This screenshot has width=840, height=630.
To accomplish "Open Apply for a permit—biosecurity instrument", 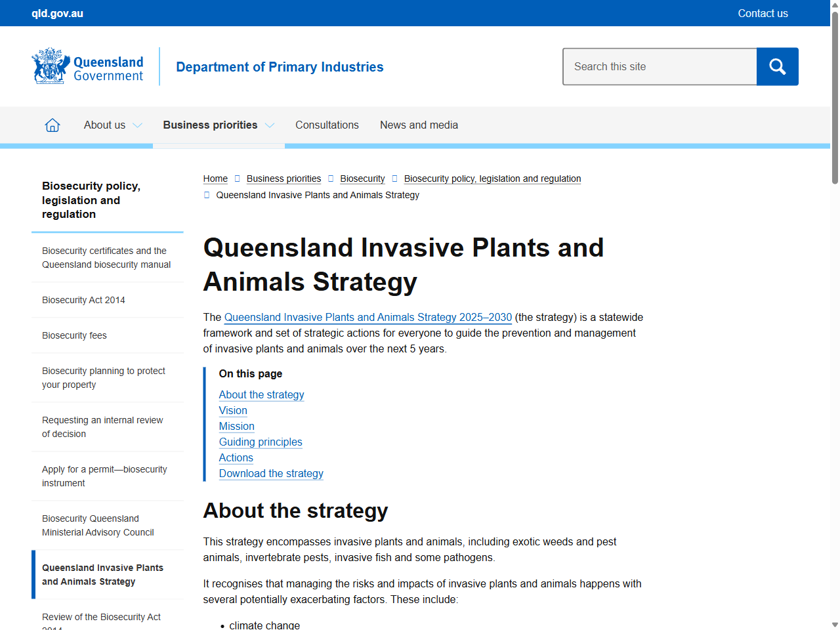I will (x=108, y=476).
